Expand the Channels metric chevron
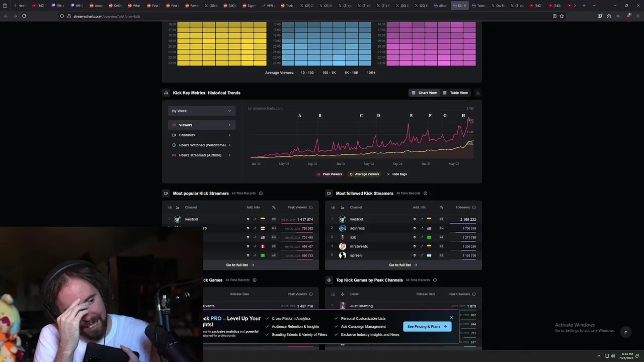This screenshot has height=362, width=644. (229, 135)
